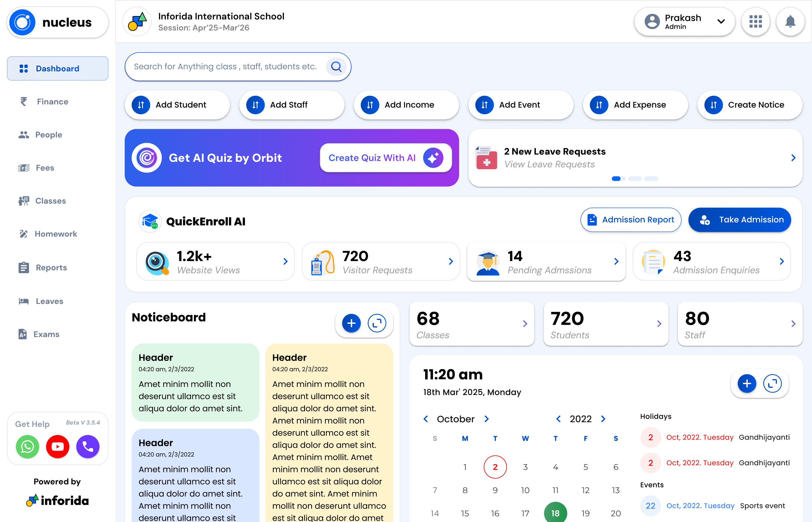The width and height of the screenshot is (812, 522).
Task: Add a notice with the Noticeboard plus icon
Action: [351, 323]
